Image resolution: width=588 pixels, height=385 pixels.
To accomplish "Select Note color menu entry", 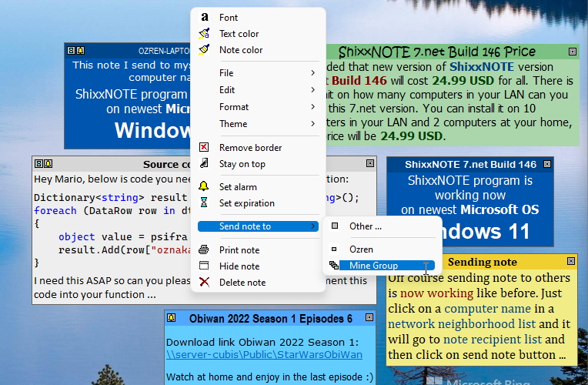I will [x=258, y=50].
